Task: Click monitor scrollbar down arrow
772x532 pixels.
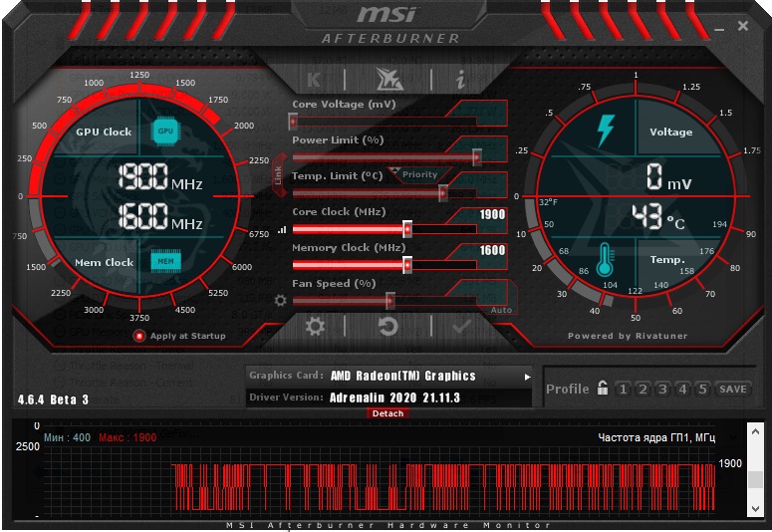Action: 755,508
